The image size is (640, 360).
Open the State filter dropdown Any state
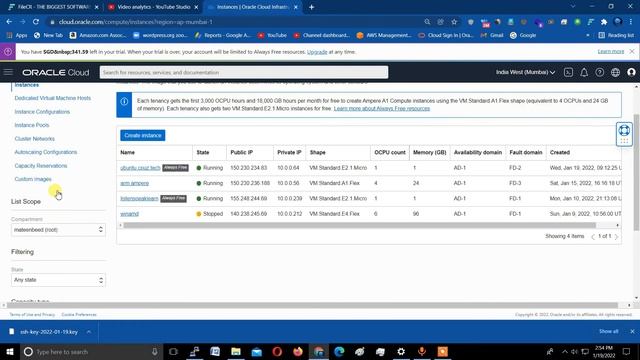pyautogui.click(x=58, y=280)
